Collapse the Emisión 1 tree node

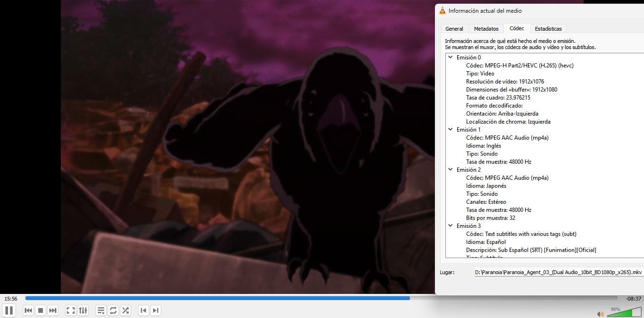tap(451, 130)
